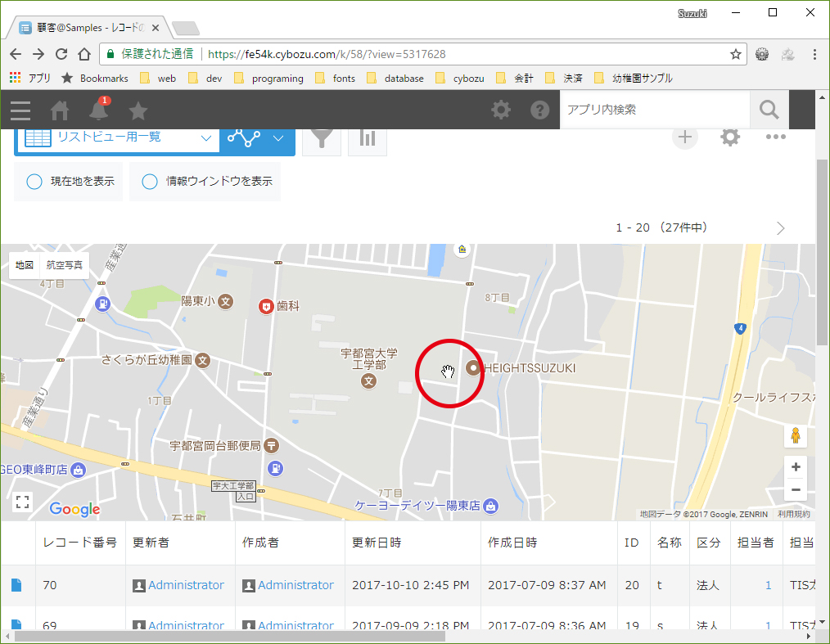Toggle 情報ウインドウを表示 option
The image size is (830, 644).
point(205,182)
